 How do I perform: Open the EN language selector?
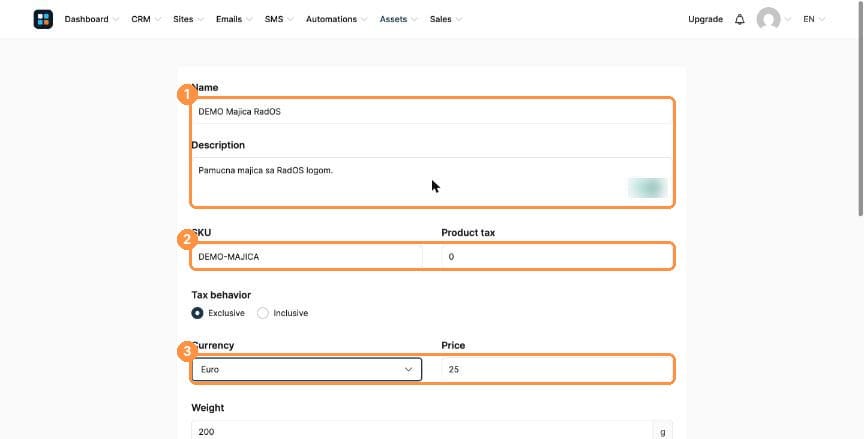(814, 19)
